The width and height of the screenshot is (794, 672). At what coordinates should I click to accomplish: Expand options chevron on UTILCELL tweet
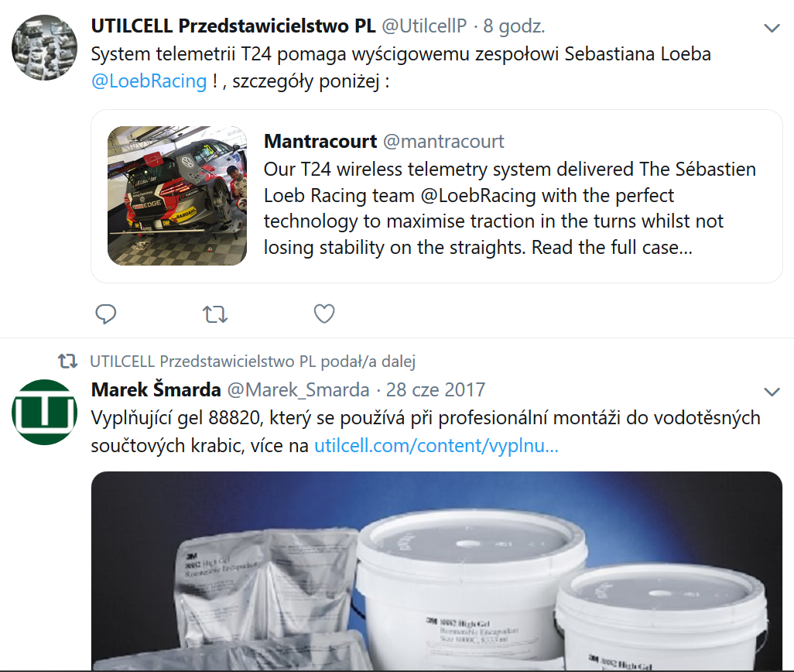(772, 29)
